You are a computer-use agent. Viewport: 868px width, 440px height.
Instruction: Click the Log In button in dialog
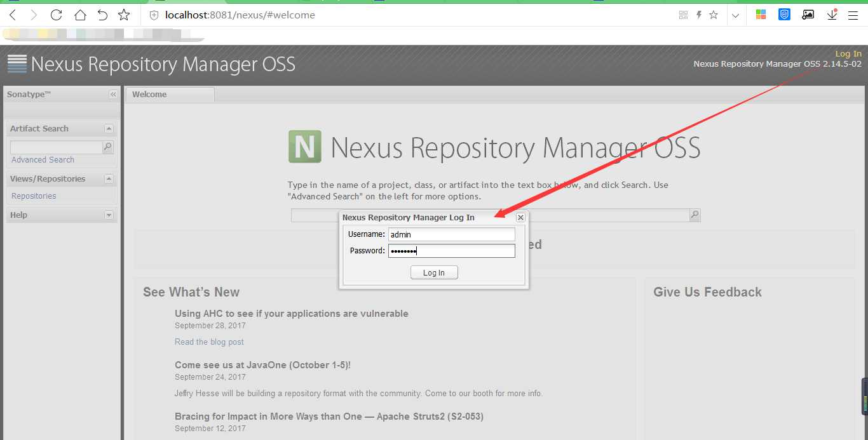[x=434, y=273]
